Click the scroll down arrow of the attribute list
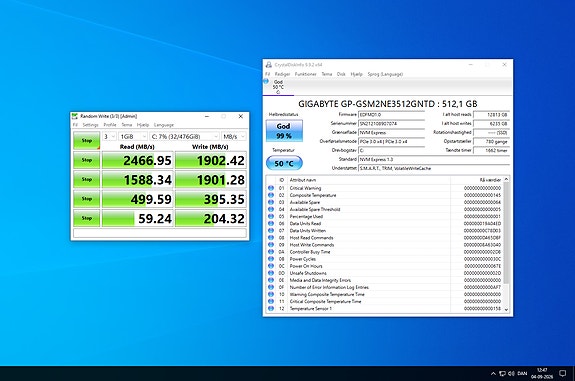 pos(506,309)
